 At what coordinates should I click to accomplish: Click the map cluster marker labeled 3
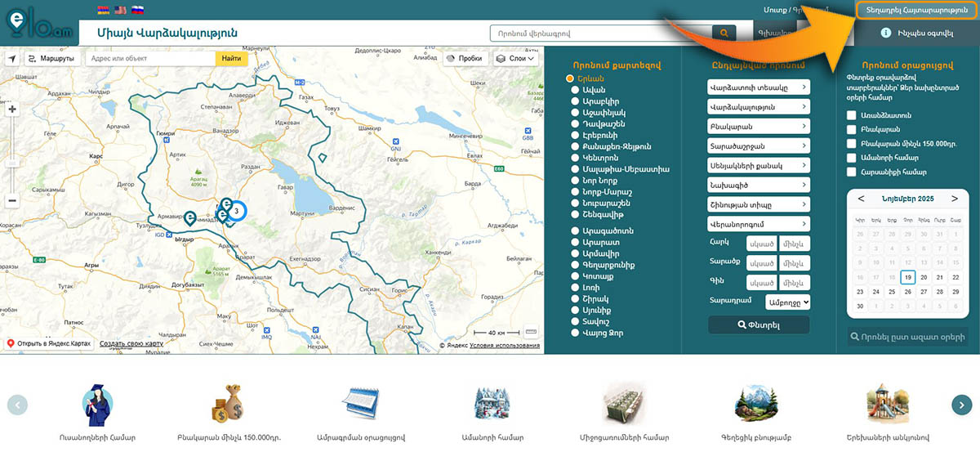pyautogui.click(x=236, y=211)
